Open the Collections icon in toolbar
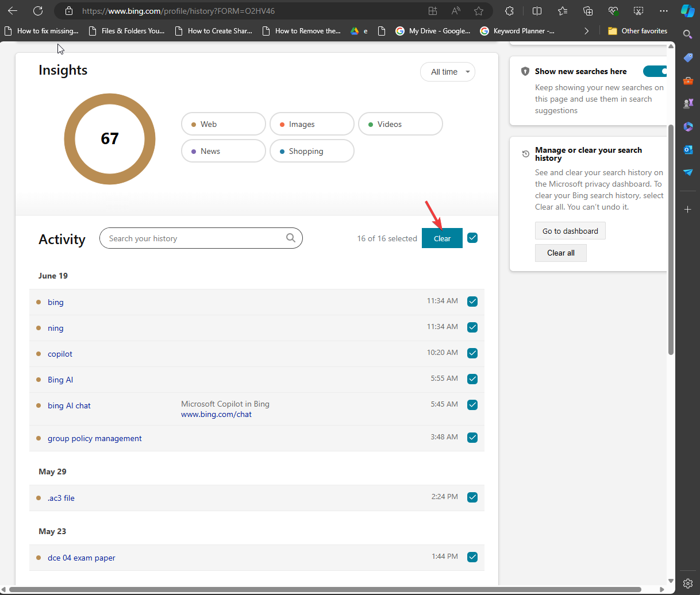 coord(588,11)
